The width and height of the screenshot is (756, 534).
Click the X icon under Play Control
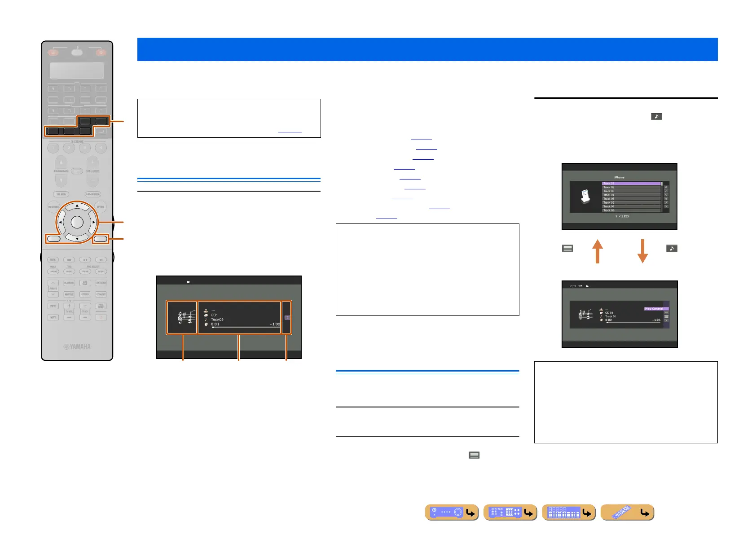click(x=666, y=320)
